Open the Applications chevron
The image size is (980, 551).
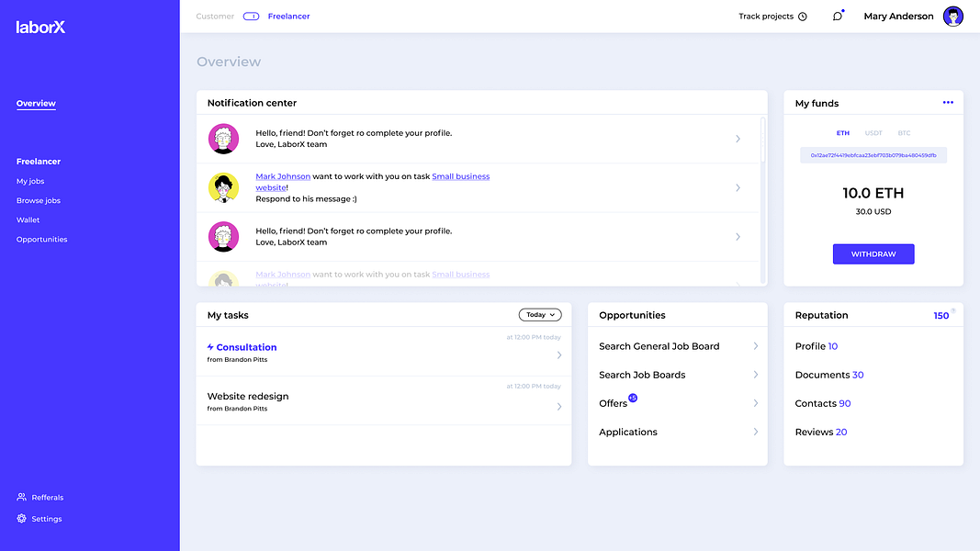756,432
